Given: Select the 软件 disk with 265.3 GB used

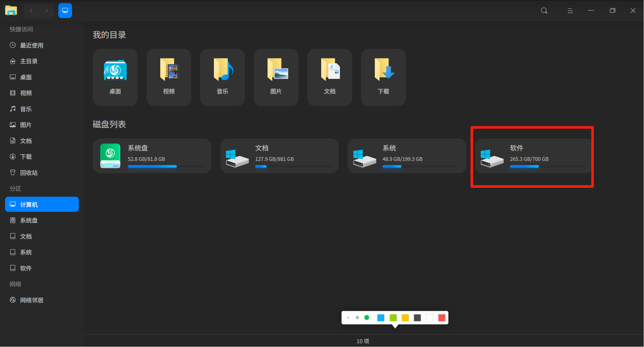Looking at the screenshot, I should coord(534,156).
